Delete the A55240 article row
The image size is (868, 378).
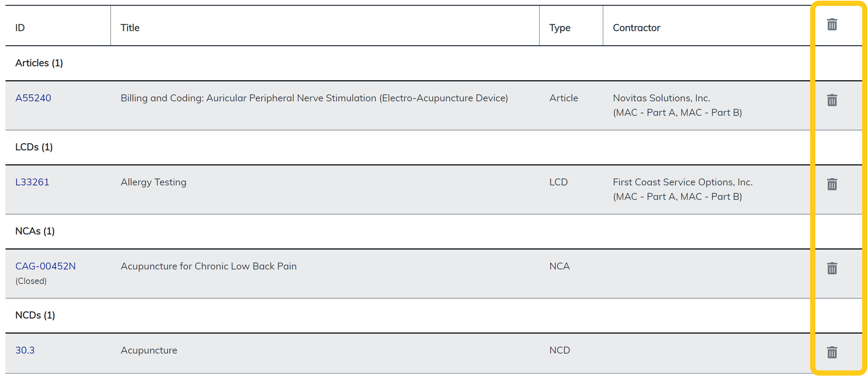coord(832,100)
